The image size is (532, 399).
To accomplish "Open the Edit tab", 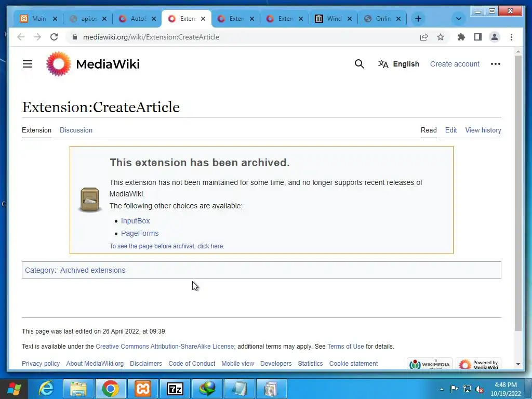I will point(451,130).
